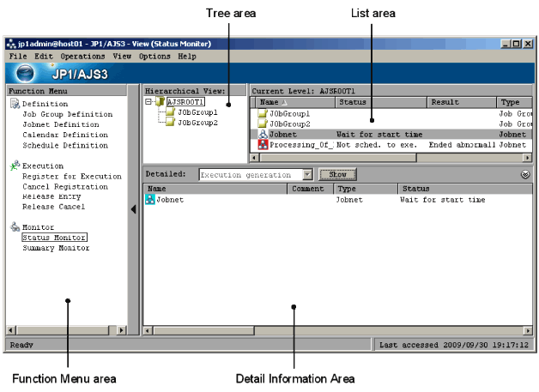539x392 pixels.
Task: Open the Options menu
Action: pos(154,57)
